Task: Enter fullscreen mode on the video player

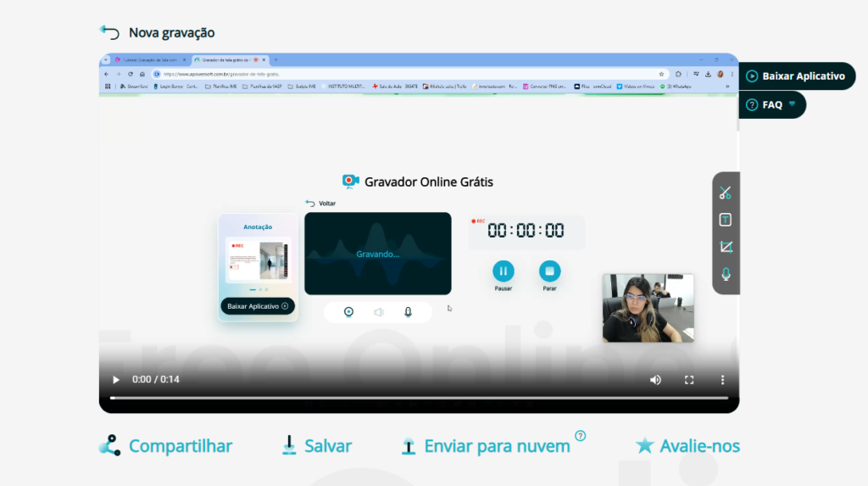Action: pyautogui.click(x=689, y=380)
